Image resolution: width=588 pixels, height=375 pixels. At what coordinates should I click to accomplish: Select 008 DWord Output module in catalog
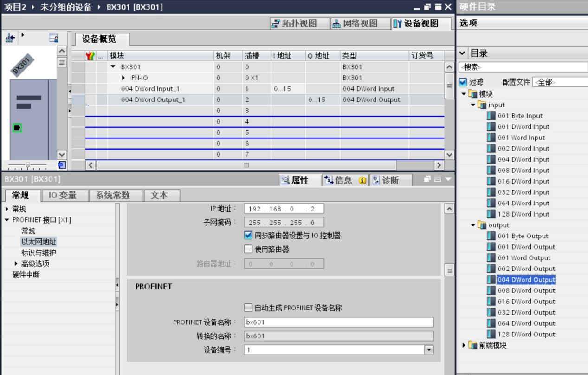click(526, 290)
